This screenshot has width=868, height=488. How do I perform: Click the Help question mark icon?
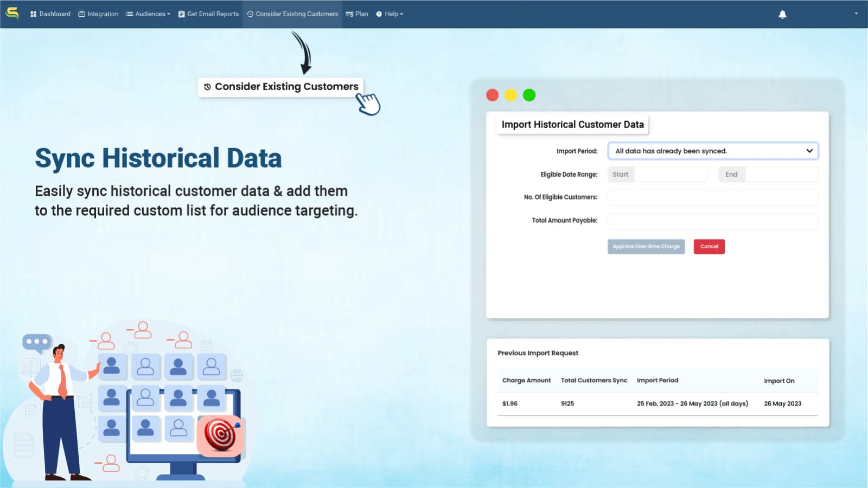click(378, 14)
